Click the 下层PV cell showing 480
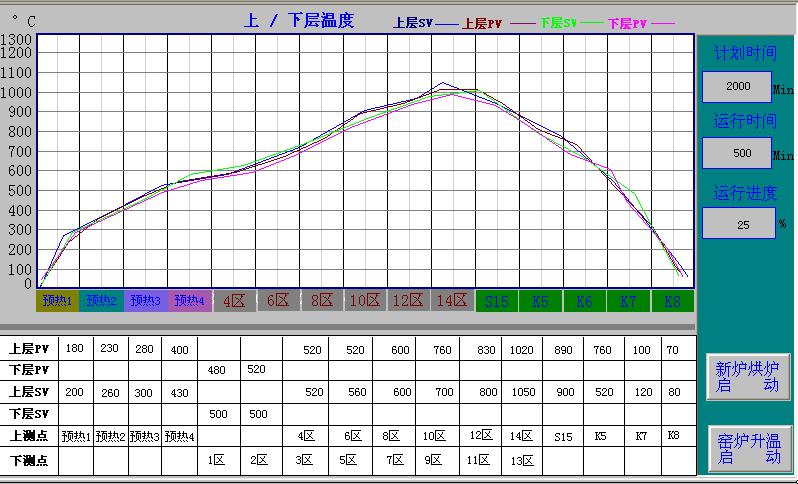The image size is (798, 484). 217,371
